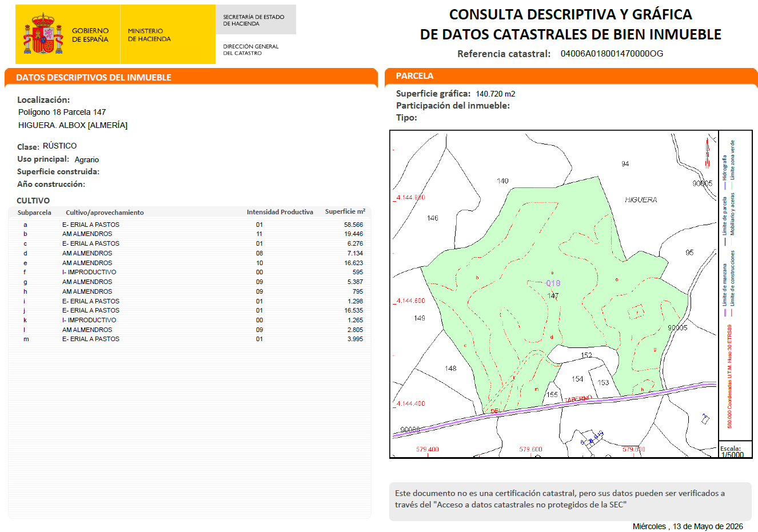The image size is (758, 532).
Task: Click the 'Superficie construida:' label
Action: pos(58,171)
